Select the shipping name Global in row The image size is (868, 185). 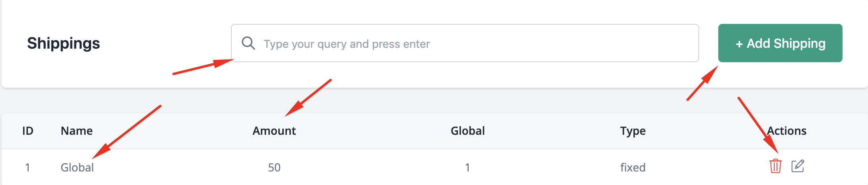[77, 167]
